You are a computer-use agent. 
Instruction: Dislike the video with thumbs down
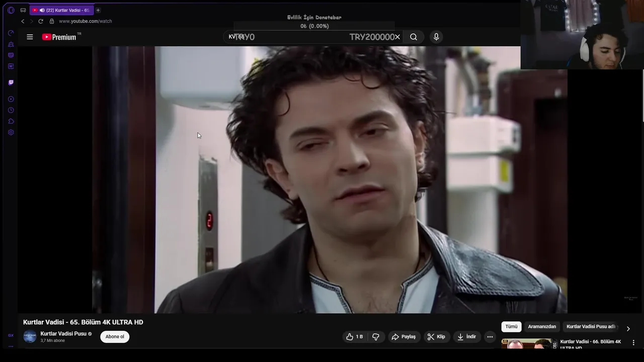point(376,337)
